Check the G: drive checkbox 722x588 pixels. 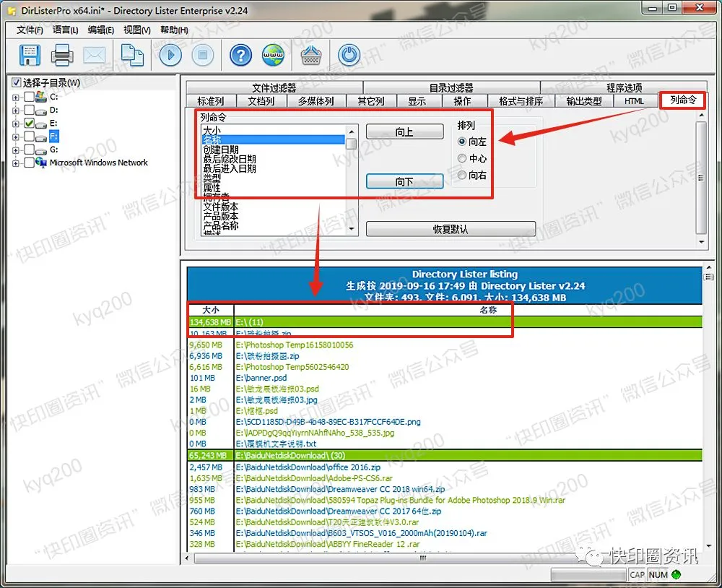(29, 150)
